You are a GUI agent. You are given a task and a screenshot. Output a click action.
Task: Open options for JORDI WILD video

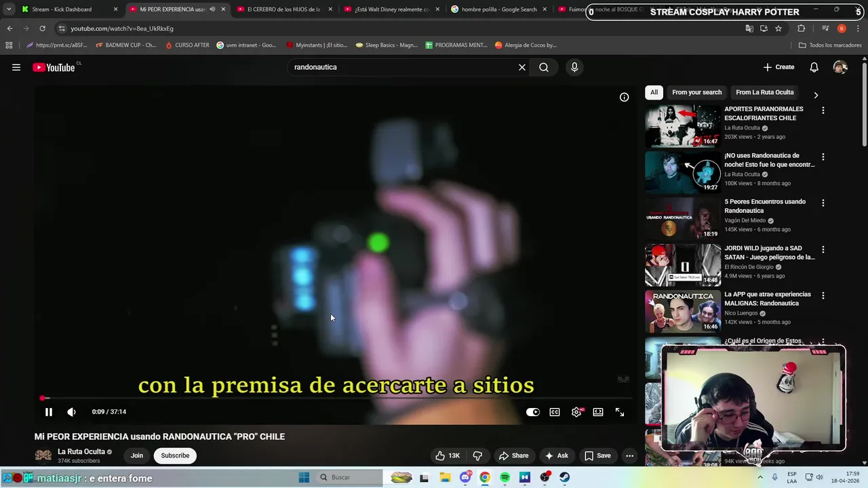823,249
